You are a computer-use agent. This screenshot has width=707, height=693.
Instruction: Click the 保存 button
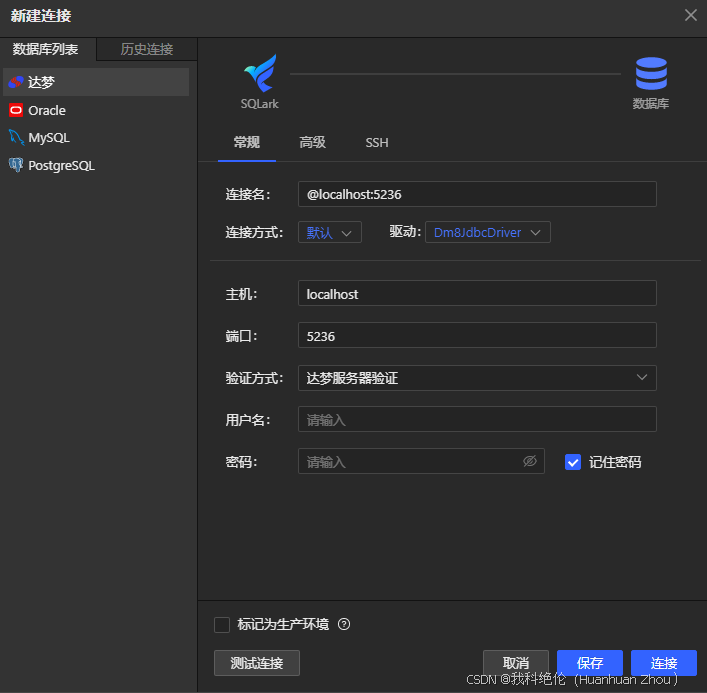tap(590, 663)
